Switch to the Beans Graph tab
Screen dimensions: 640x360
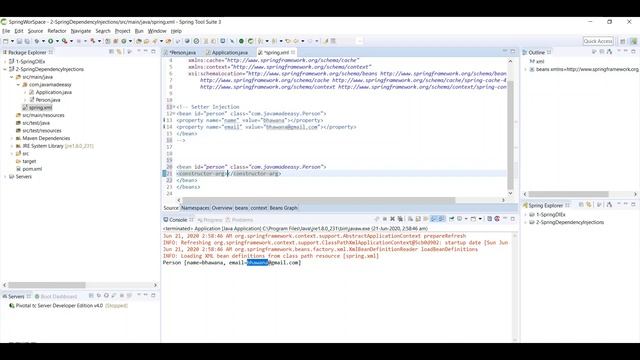tap(283, 208)
